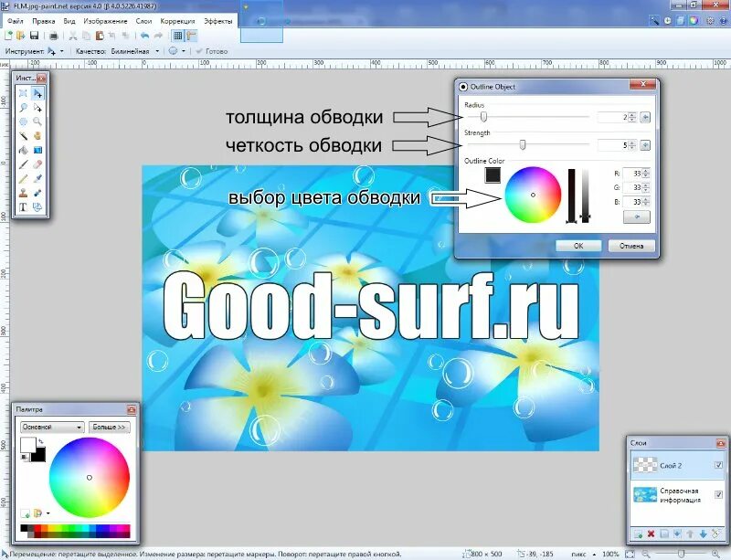Open the selection mode dropdown arrow

tap(184, 51)
